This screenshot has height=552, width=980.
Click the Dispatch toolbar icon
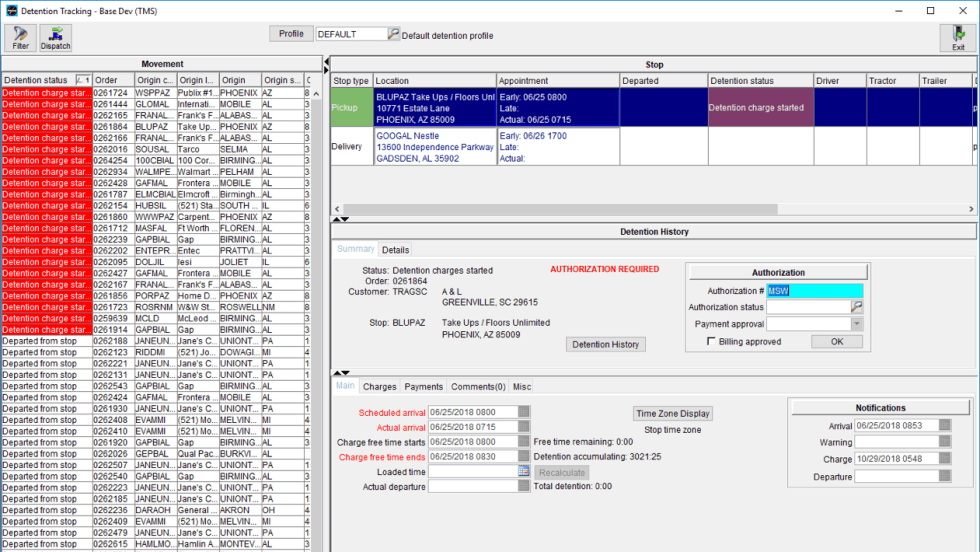click(x=55, y=38)
